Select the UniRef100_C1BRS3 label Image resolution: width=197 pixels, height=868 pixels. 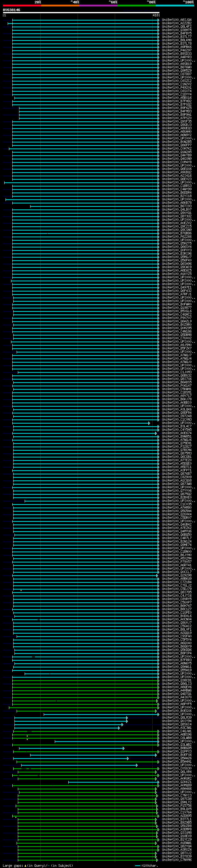(176, 186)
